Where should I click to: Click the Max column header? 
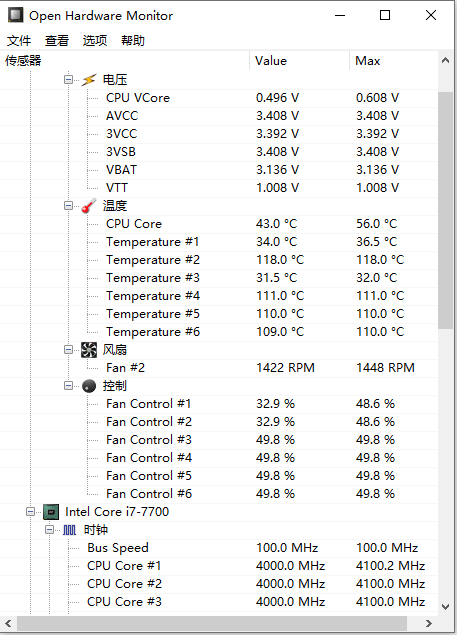point(393,61)
